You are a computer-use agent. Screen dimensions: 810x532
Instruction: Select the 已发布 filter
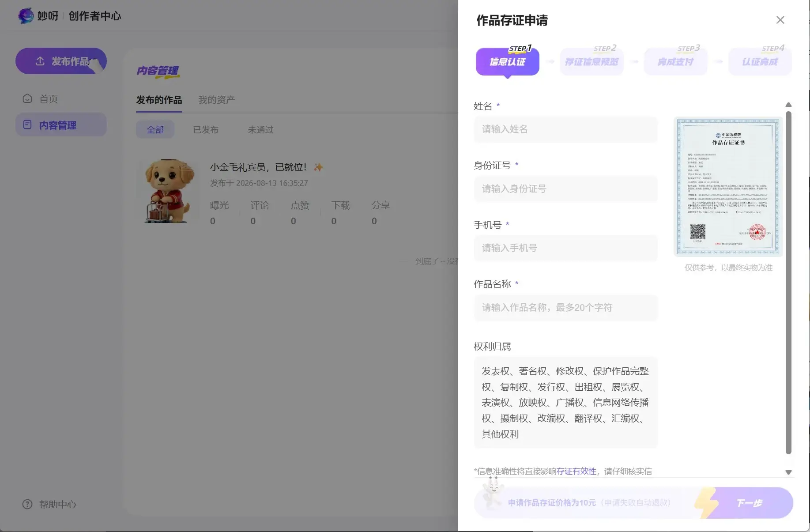click(x=206, y=130)
